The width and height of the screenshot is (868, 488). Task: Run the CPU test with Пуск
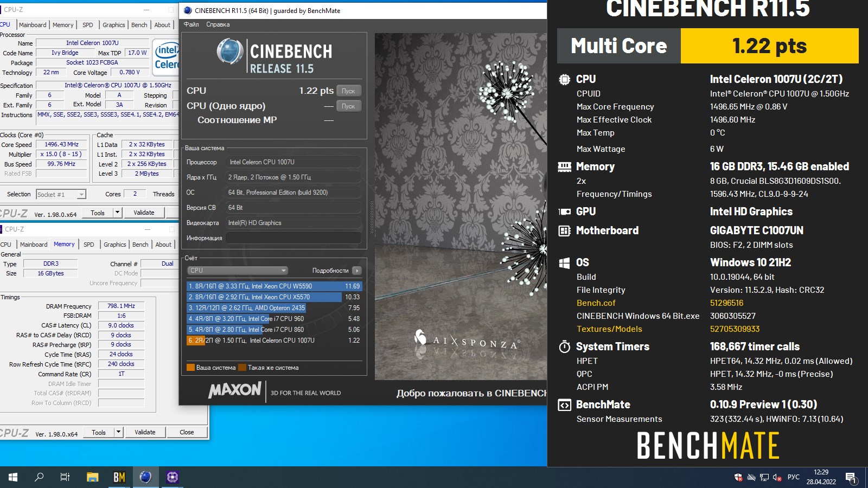click(x=348, y=91)
